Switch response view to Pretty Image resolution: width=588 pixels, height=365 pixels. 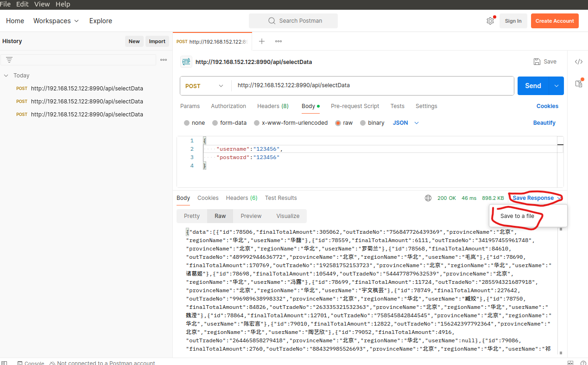pyautogui.click(x=192, y=216)
